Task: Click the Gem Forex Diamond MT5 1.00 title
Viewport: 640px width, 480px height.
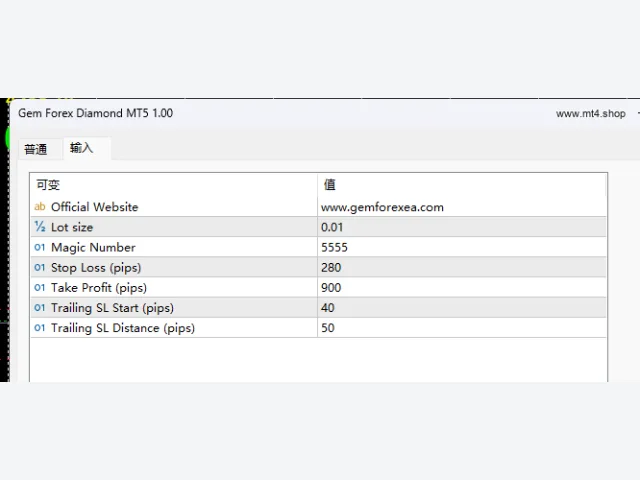Action: pos(96,113)
